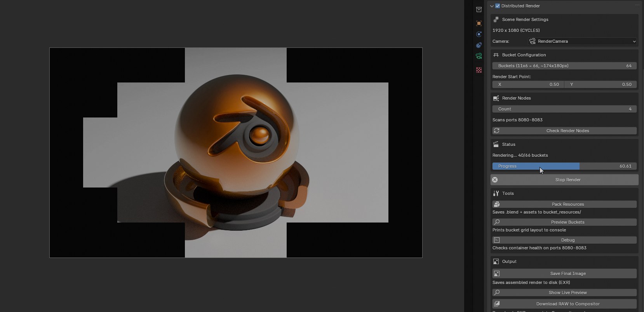Open the RenderCamera camera dropdown
The height and width of the screenshot is (312, 644).
click(x=583, y=41)
